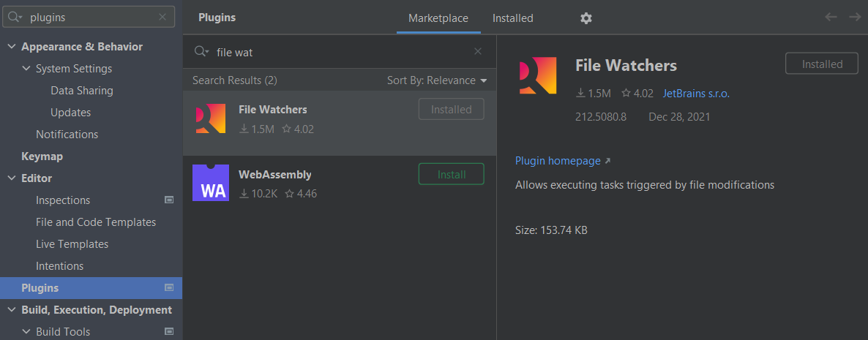Select the Marketplace tab

coord(438,18)
